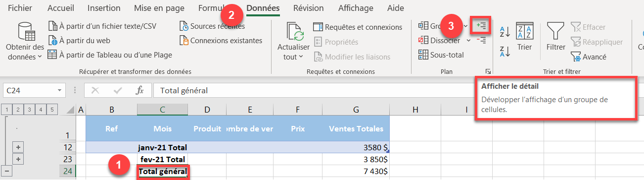Click the Afficher le détail icon
644x180 pixels.
point(480,25)
